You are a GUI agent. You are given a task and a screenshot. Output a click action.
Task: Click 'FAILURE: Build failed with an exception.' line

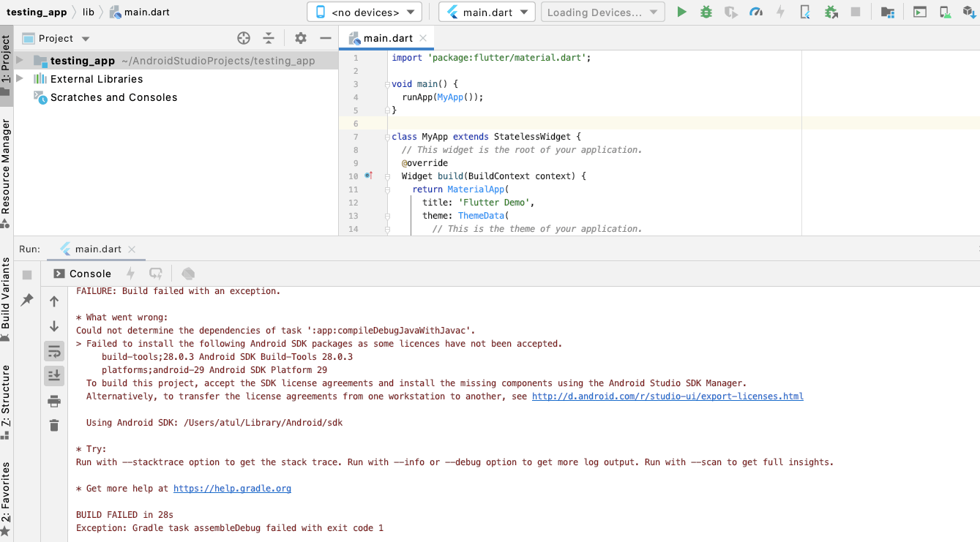[179, 291]
